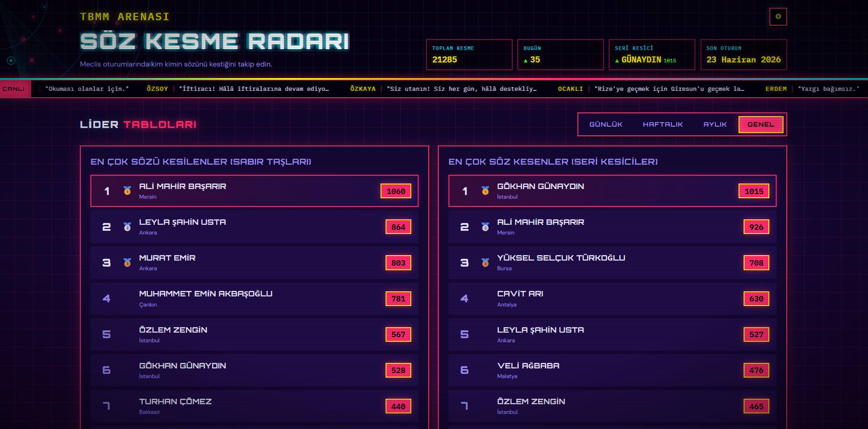
Task: Click the ticker quote about Rize and Giresun
Action: 669,89
